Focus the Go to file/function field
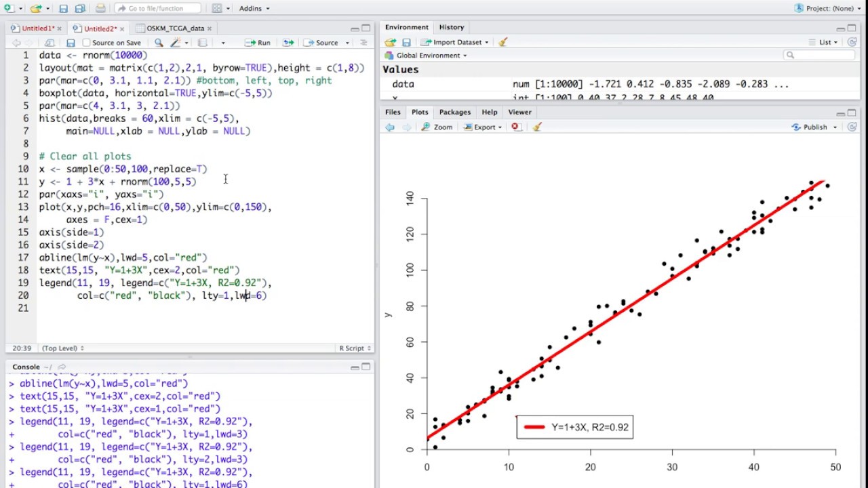 tap(157, 8)
